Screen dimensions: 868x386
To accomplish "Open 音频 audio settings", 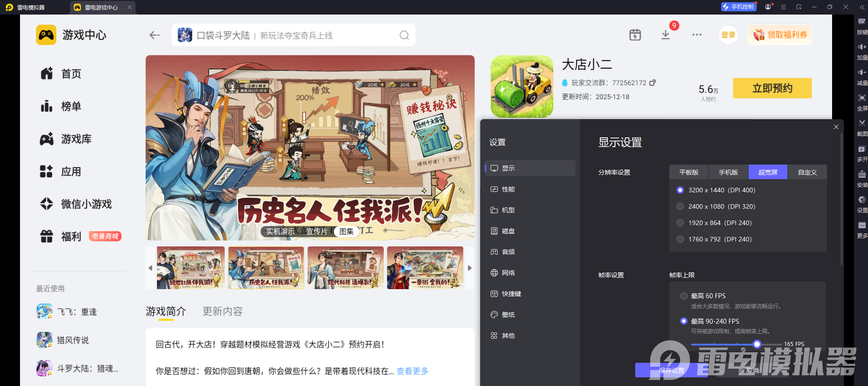I will point(530,252).
